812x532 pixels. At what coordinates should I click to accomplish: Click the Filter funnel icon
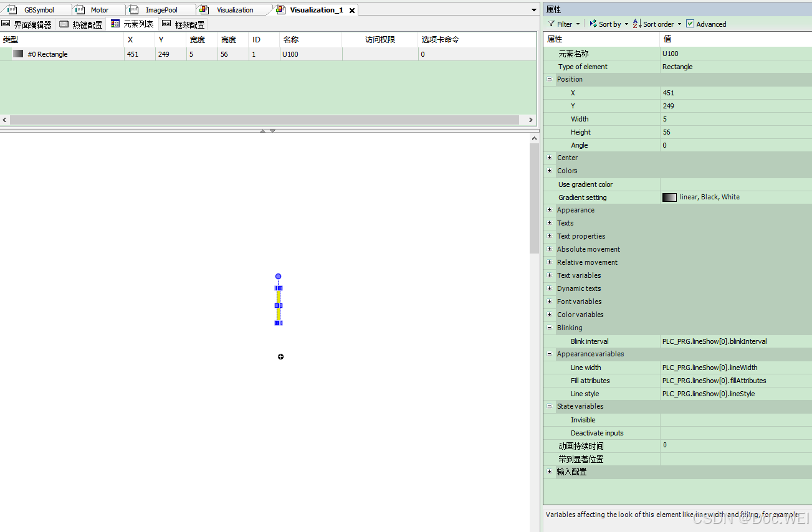pos(552,24)
